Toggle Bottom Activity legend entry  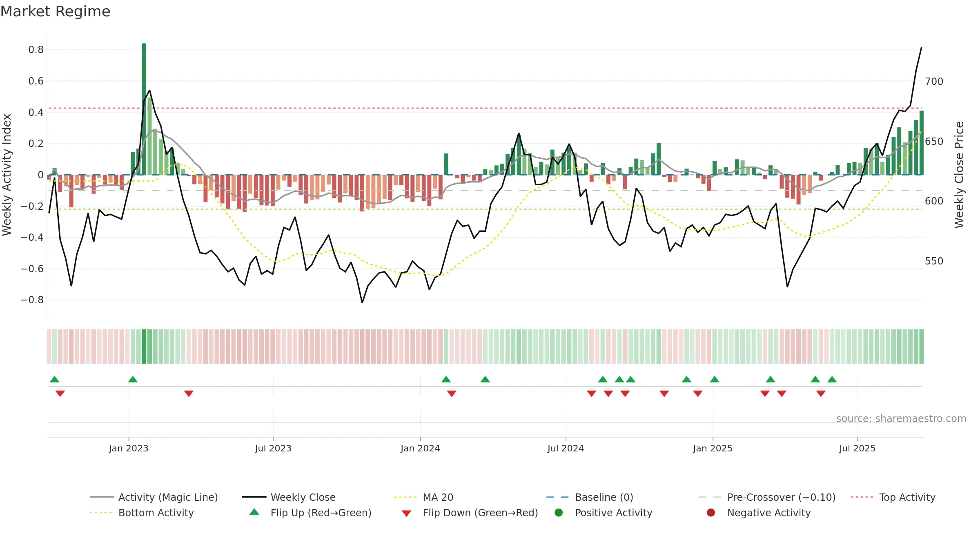click(142, 513)
